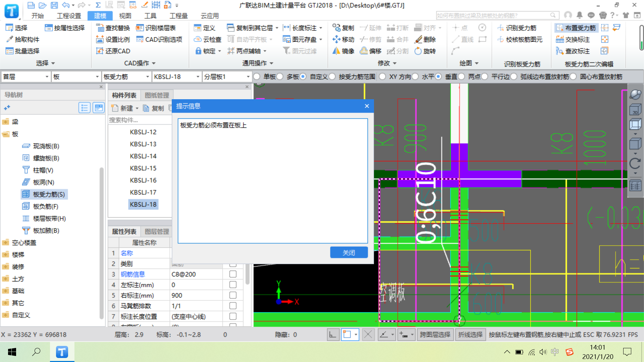Click the 两点辅轴 auxiliary axis tool
The height and width of the screenshot is (362, 644).
point(247,51)
